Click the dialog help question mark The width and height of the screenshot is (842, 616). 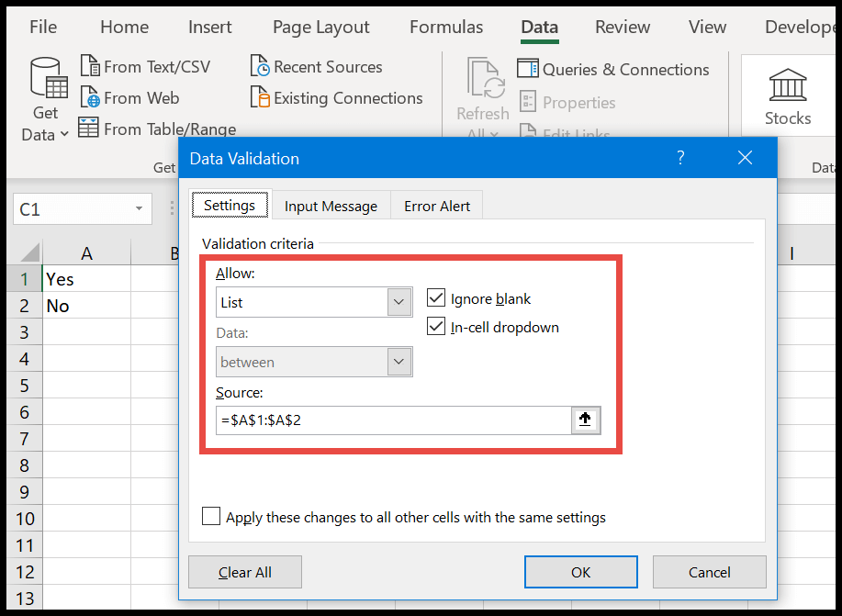click(x=680, y=157)
